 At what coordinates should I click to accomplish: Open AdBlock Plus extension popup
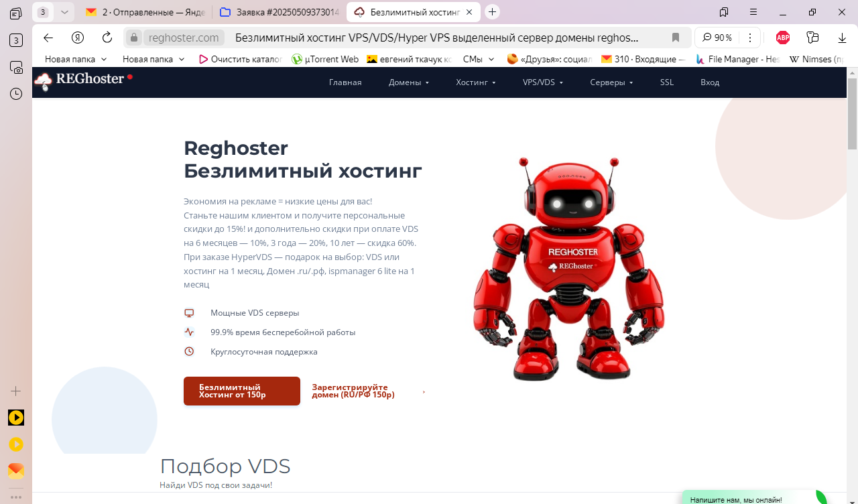(782, 38)
